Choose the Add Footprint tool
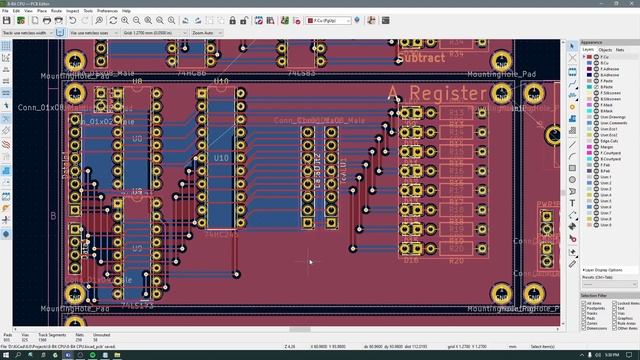Image resolution: width=640 pixels, height=360 pixels. (x=572, y=72)
